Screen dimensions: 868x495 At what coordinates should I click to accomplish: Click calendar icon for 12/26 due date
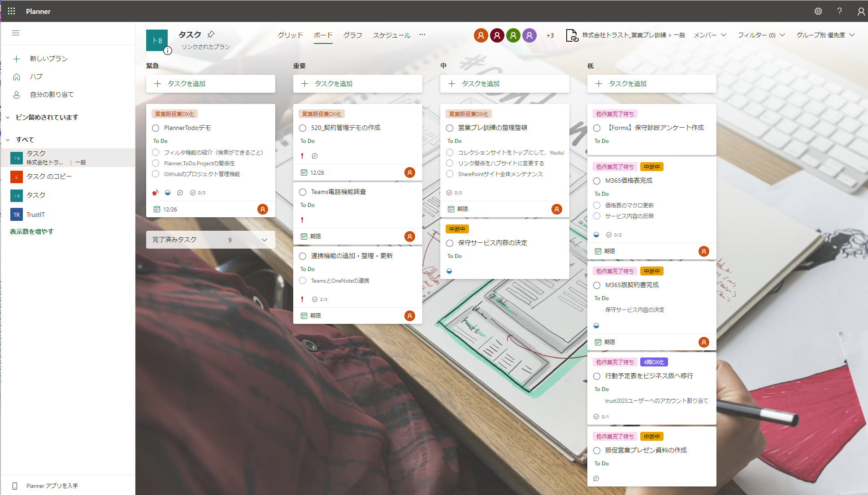tap(157, 209)
